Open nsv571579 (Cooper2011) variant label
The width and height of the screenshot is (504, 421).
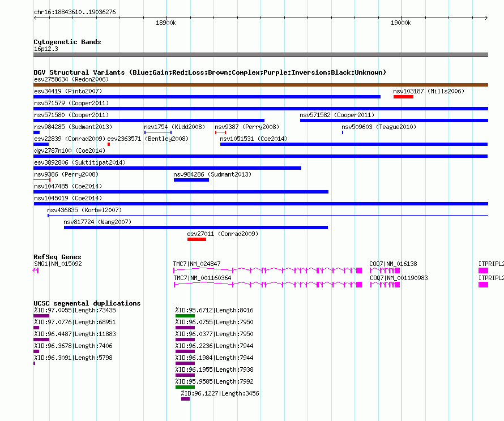tap(71, 103)
